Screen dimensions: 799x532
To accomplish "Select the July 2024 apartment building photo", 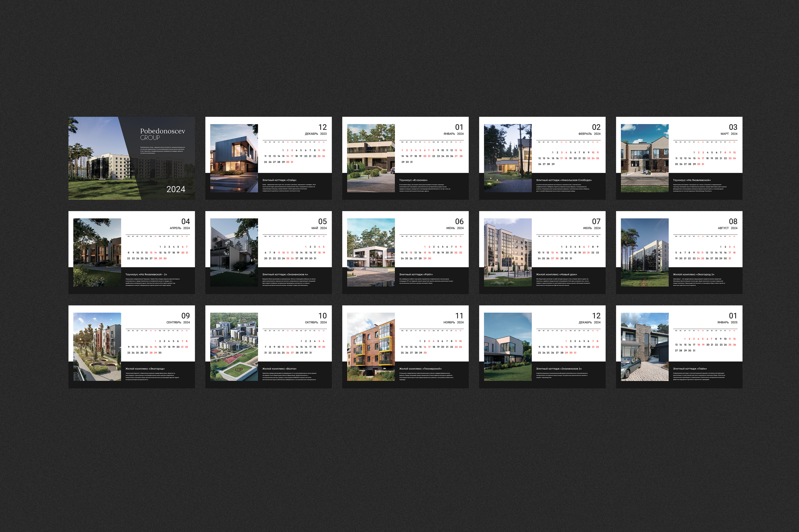I will (508, 252).
